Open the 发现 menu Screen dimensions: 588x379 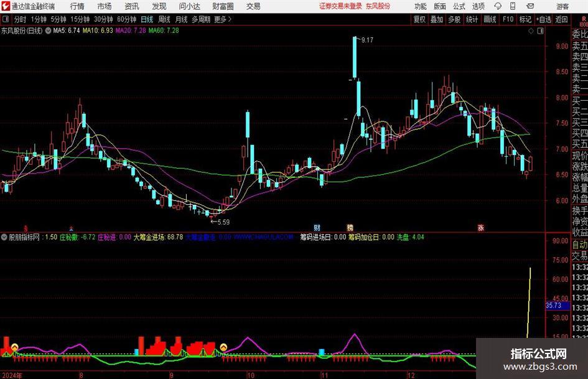point(159,6)
